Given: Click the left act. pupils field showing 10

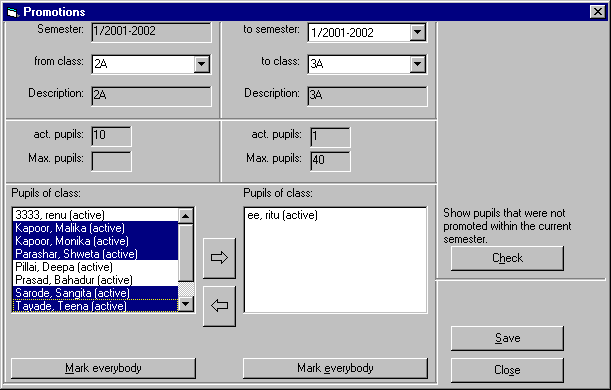Looking at the screenshot, I should [111, 136].
